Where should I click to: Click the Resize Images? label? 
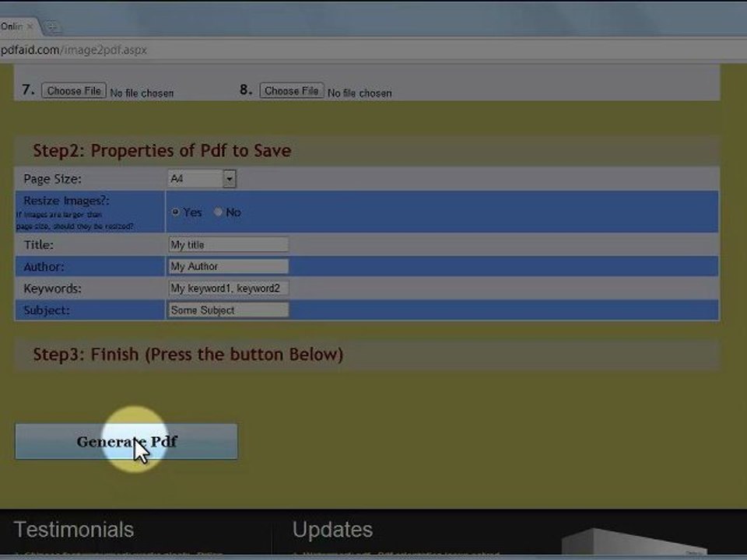pyautogui.click(x=66, y=201)
